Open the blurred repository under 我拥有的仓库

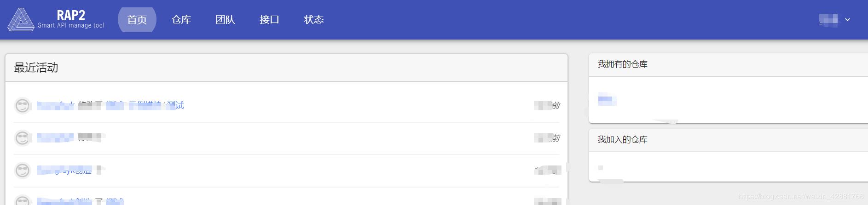click(607, 99)
